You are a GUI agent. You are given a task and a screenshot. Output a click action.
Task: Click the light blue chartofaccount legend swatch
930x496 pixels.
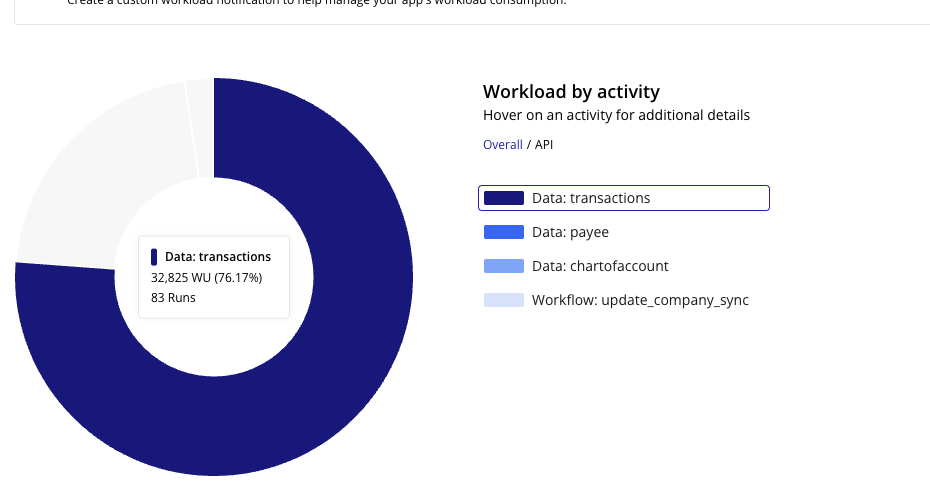(x=504, y=266)
